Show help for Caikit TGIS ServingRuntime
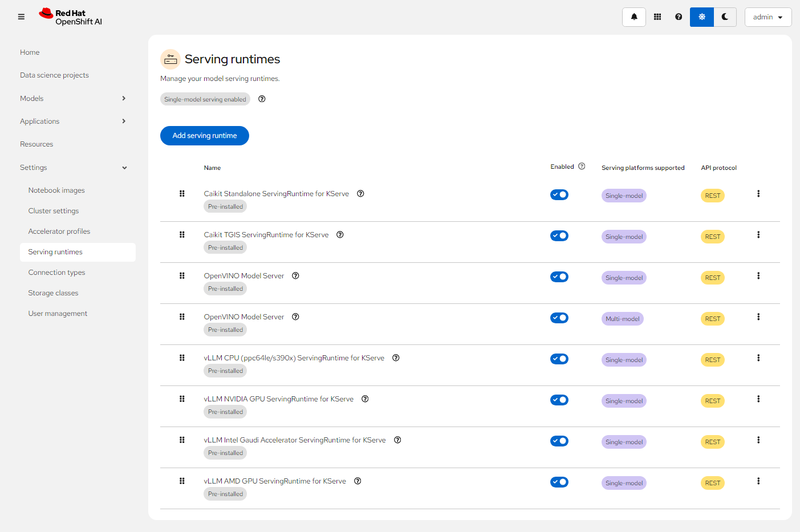The height and width of the screenshot is (532, 800). [x=340, y=234]
